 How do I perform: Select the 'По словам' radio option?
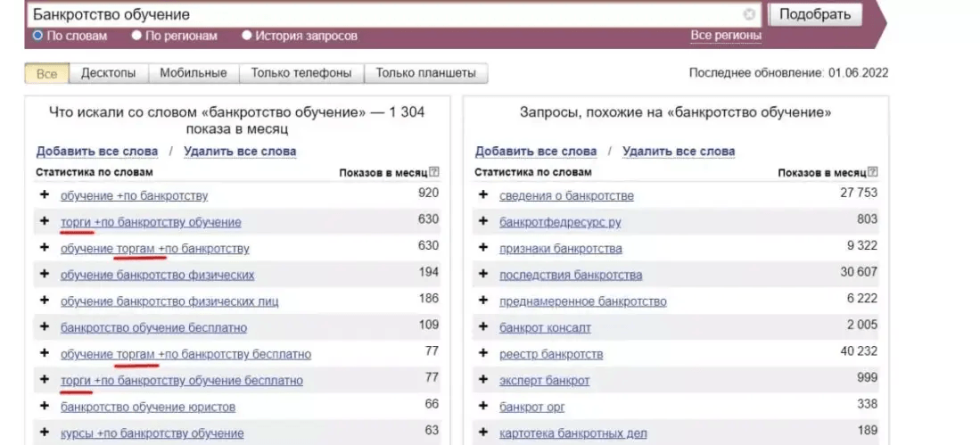click(37, 36)
